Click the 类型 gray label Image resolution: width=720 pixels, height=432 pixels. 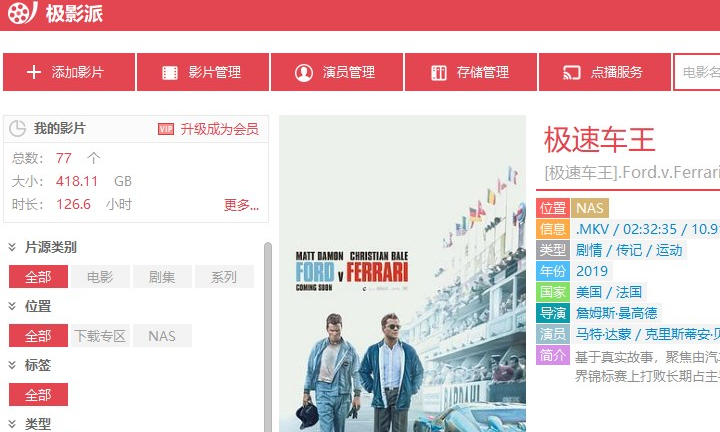pyautogui.click(x=553, y=250)
